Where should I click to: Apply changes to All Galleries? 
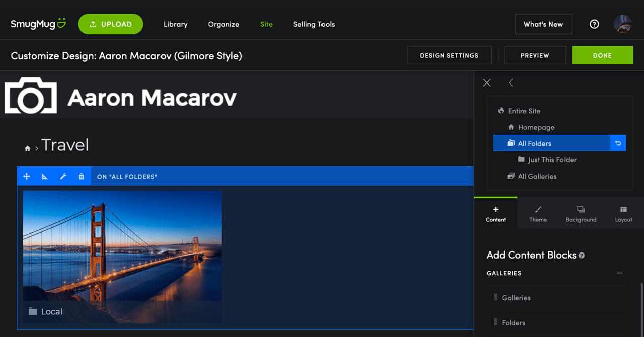click(x=537, y=176)
